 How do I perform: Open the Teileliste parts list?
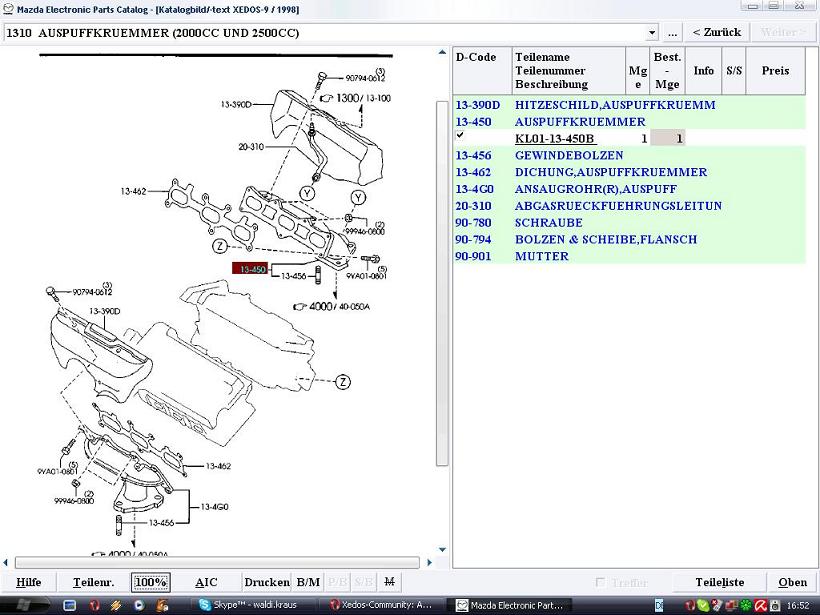point(719,582)
